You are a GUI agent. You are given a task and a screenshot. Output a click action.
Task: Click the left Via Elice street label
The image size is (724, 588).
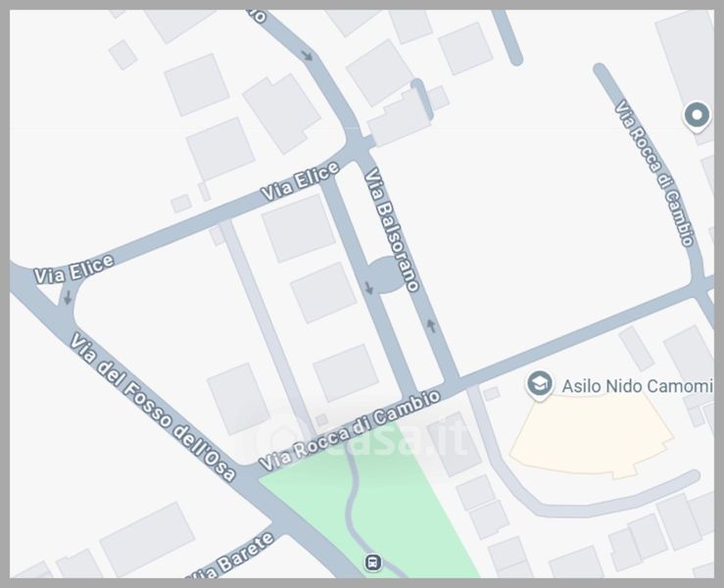pos(73,269)
